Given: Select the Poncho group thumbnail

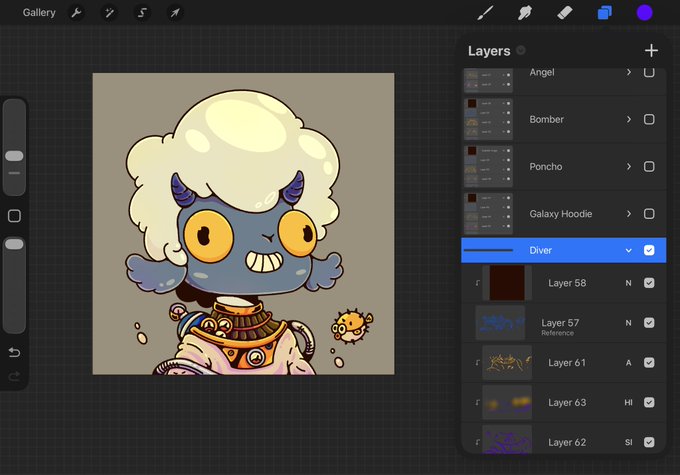Looking at the screenshot, I should (x=488, y=167).
